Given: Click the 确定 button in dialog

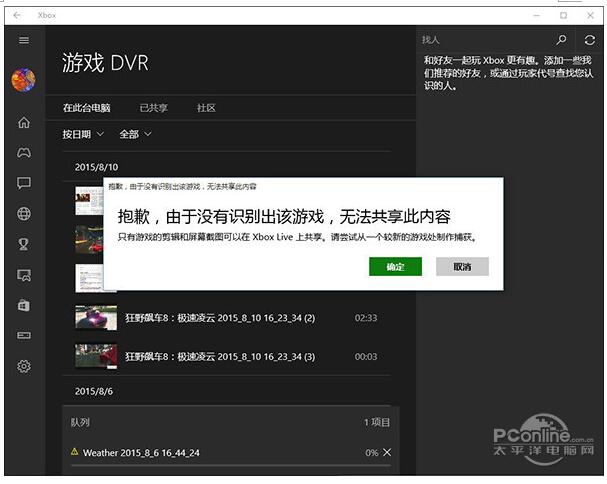Looking at the screenshot, I should coord(395,267).
